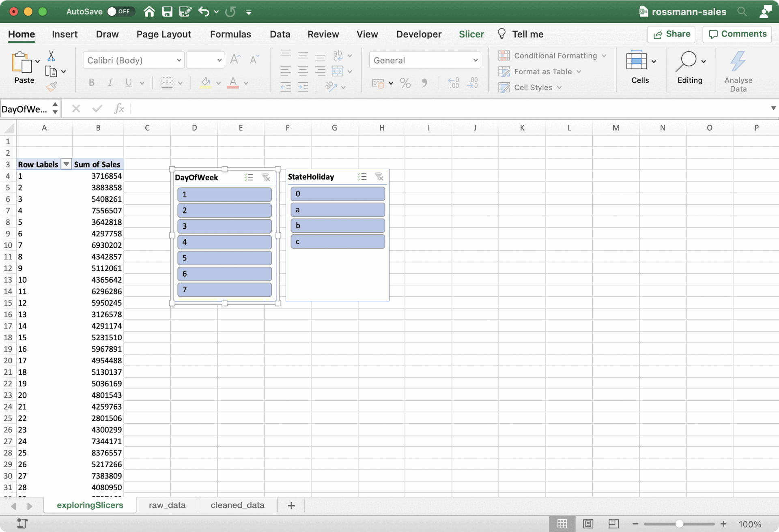This screenshot has height=532, width=779.
Task: Click the Format Painter brush icon
Action: [52, 86]
